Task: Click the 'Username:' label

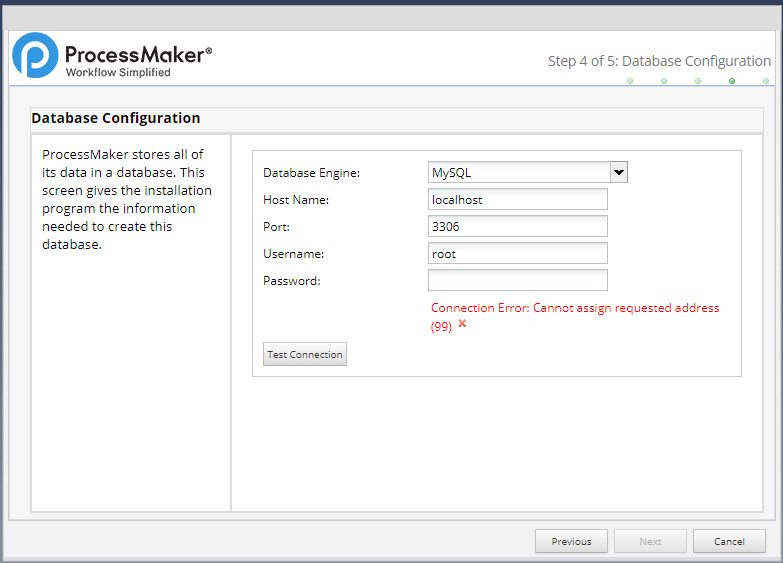Action: 294,254
